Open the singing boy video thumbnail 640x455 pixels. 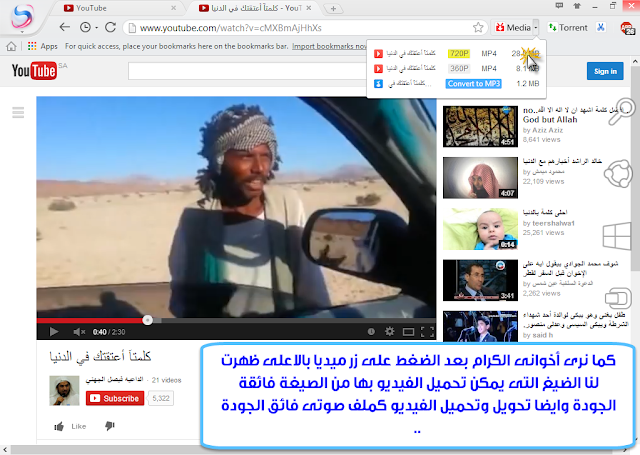(x=480, y=326)
